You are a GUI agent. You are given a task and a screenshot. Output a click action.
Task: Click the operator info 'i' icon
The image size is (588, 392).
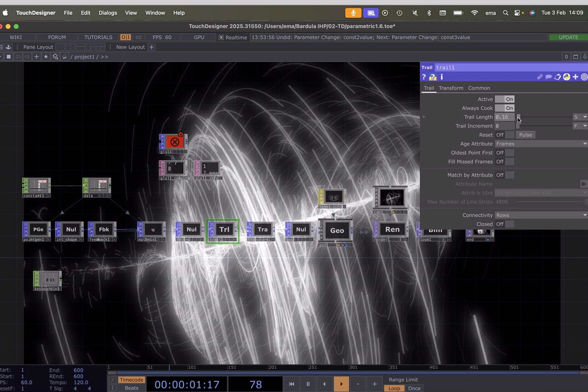point(442,77)
